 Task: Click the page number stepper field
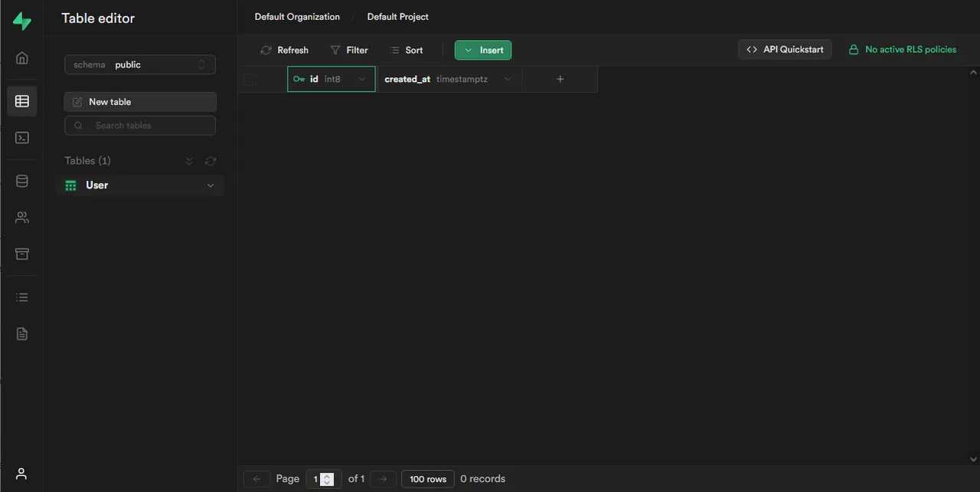pyautogui.click(x=323, y=479)
